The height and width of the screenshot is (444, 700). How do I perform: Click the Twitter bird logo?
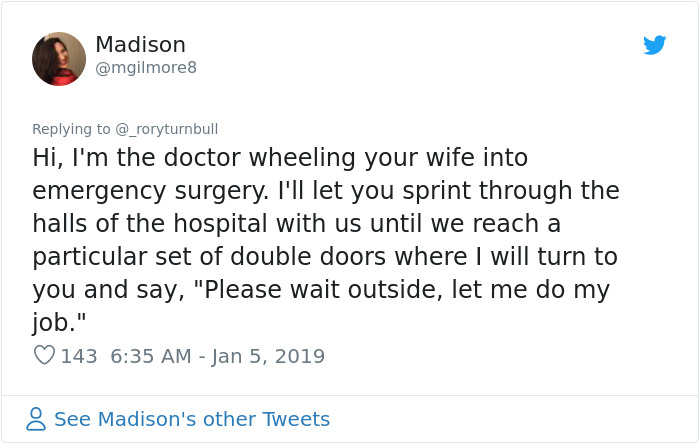click(655, 45)
